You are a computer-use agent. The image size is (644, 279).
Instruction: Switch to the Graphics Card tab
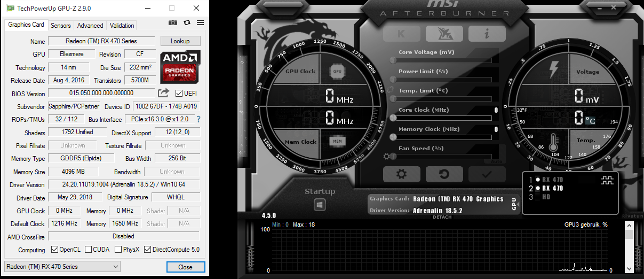tap(26, 25)
